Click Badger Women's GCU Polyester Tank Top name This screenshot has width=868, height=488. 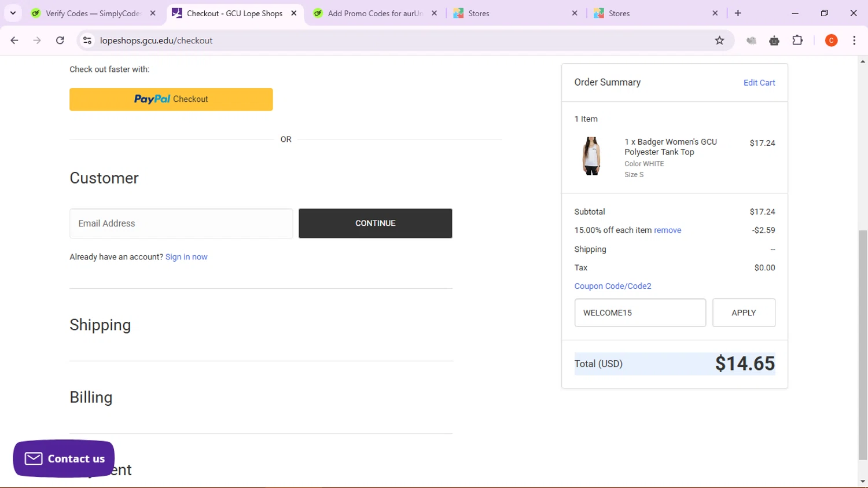(671, 147)
